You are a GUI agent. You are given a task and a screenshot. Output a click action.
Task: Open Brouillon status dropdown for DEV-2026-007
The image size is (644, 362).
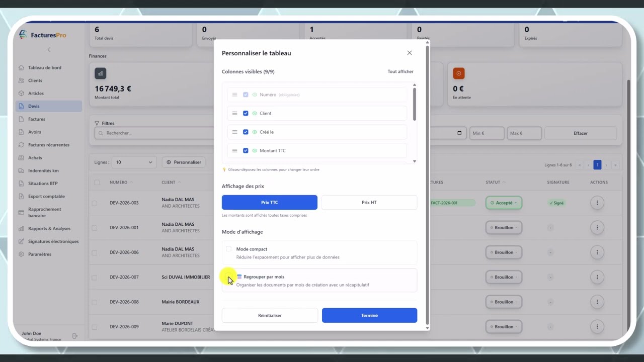(x=504, y=277)
